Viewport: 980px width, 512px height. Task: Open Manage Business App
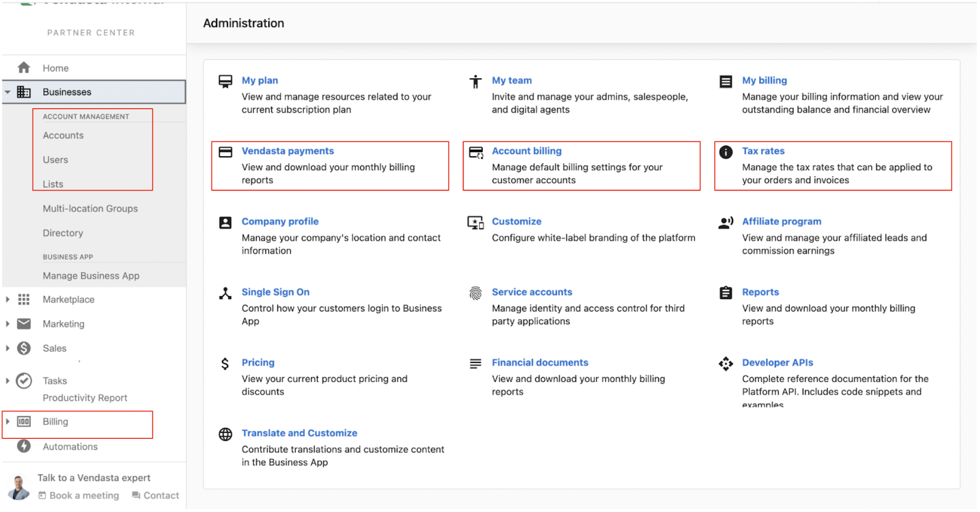[91, 276]
